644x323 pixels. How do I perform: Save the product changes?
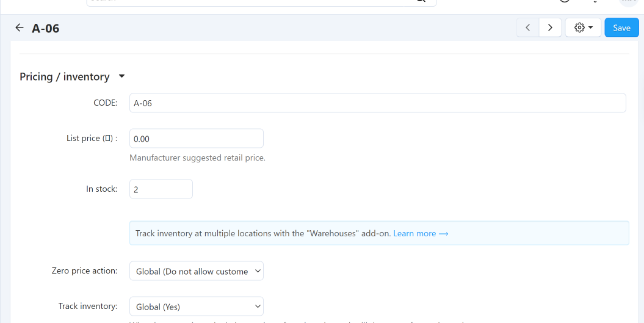point(621,27)
